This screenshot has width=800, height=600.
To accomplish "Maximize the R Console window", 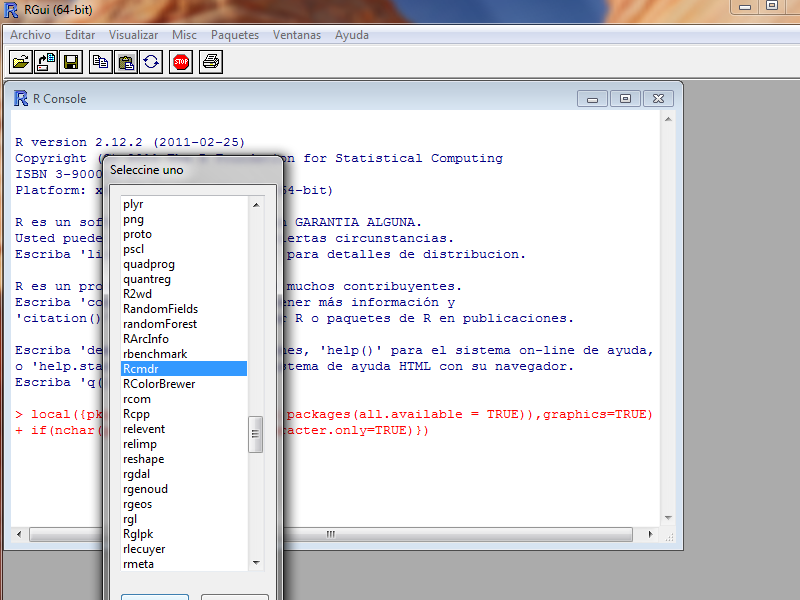I will pyautogui.click(x=625, y=99).
